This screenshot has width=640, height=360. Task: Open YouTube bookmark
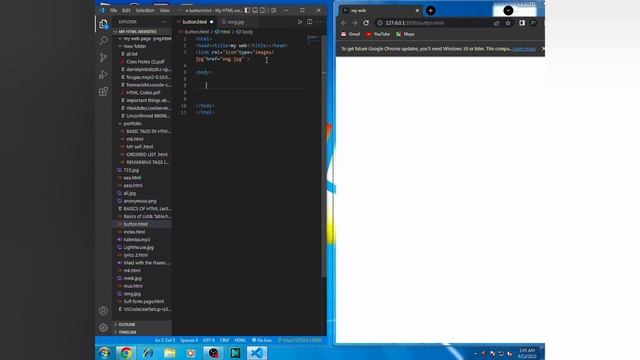pyautogui.click(x=378, y=34)
